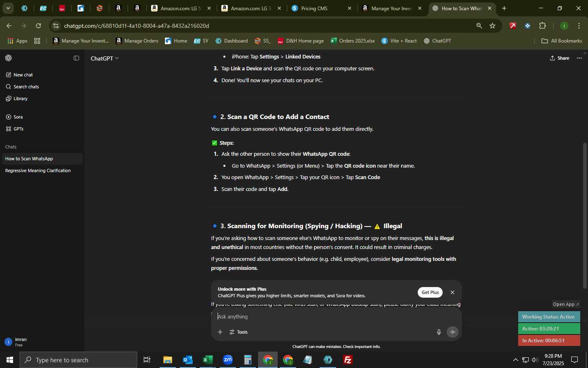The height and width of the screenshot is (368, 588).
Task: Open the ChatGPT model selector dropdown
Action: (105, 58)
